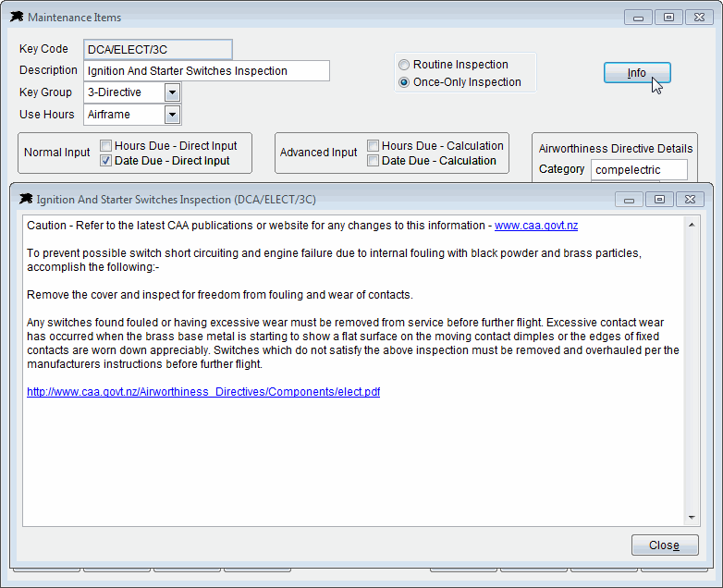Open the Key Group dropdown arrow
The width and height of the screenshot is (723, 588).
(173, 92)
